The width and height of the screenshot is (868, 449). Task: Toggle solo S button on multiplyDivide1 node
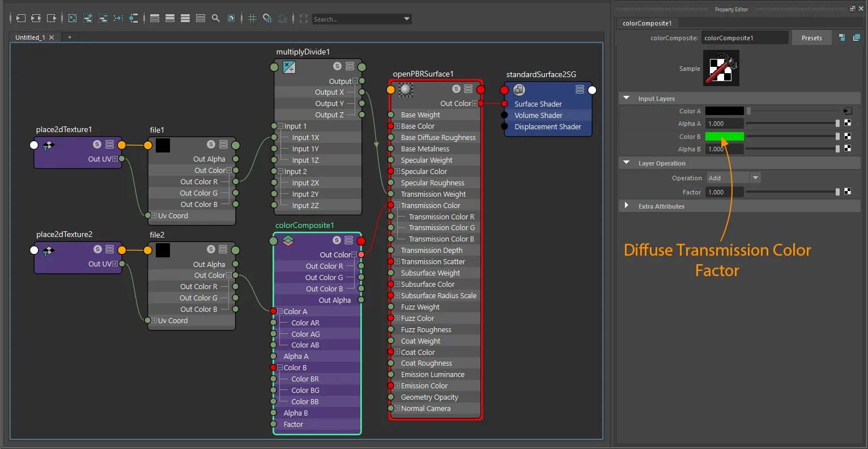pos(337,66)
